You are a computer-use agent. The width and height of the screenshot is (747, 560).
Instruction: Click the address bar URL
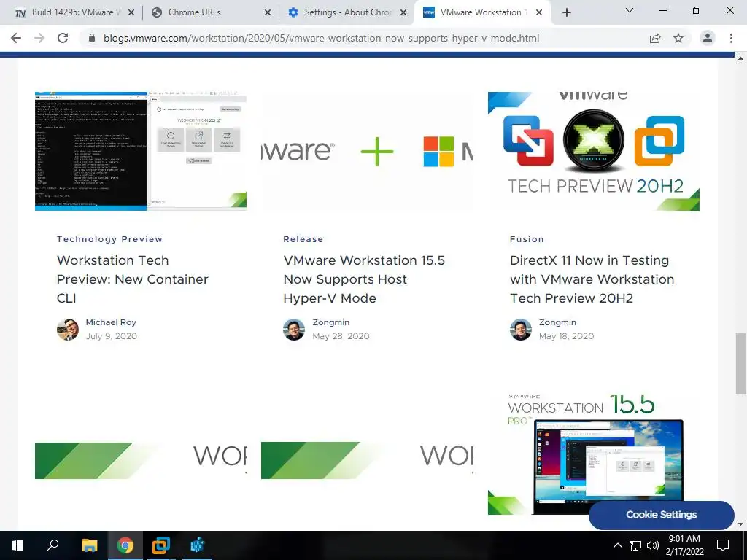click(x=322, y=38)
